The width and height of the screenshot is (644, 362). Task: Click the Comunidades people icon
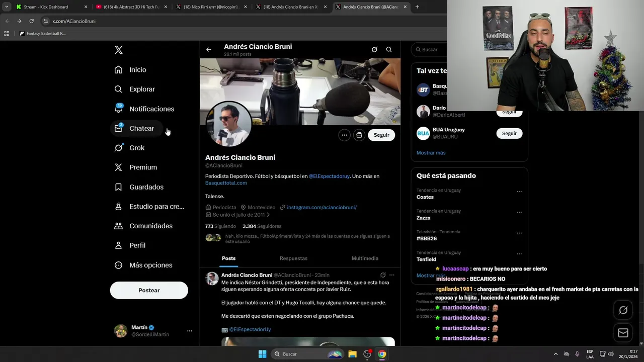(x=118, y=226)
